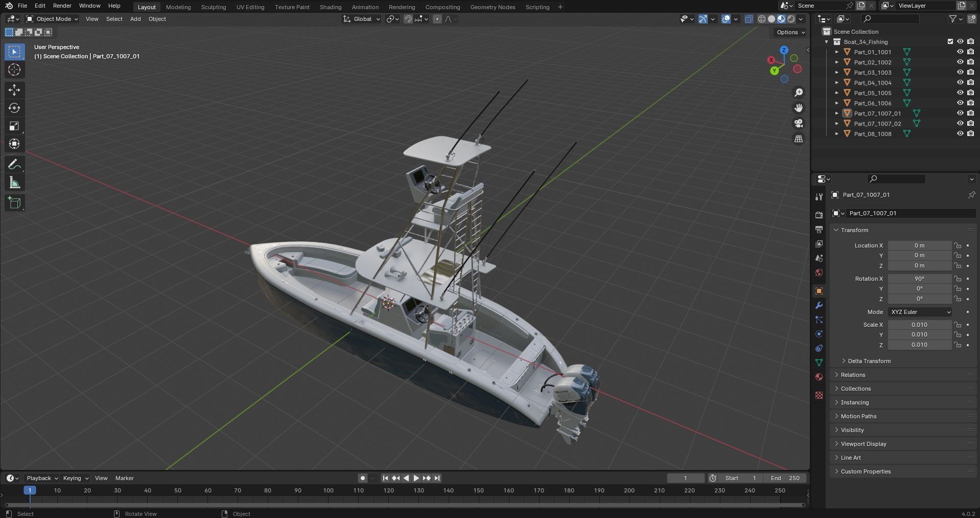Open the Material properties tab
Image resolution: width=980 pixels, height=518 pixels.
click(819, 377)
